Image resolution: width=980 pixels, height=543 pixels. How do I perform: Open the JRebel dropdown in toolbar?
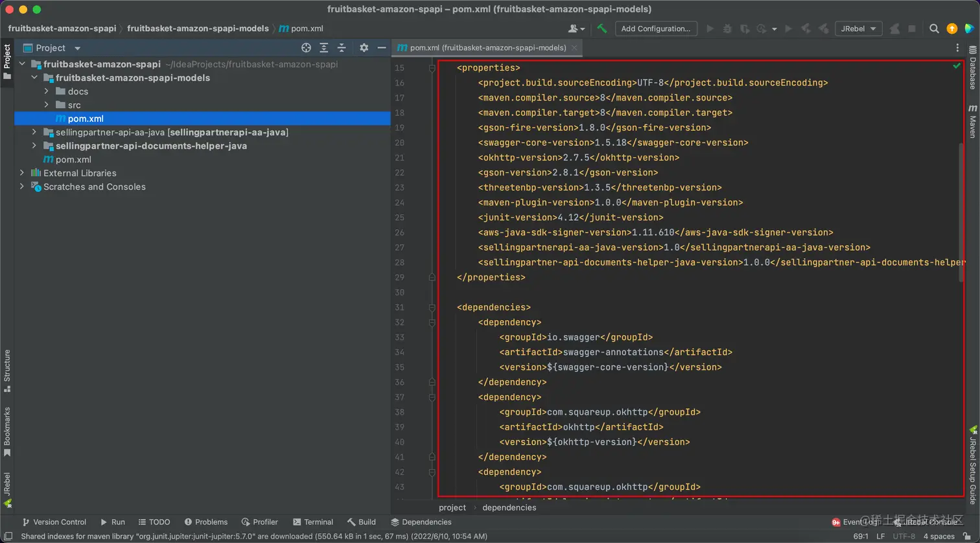click(857, 29)
